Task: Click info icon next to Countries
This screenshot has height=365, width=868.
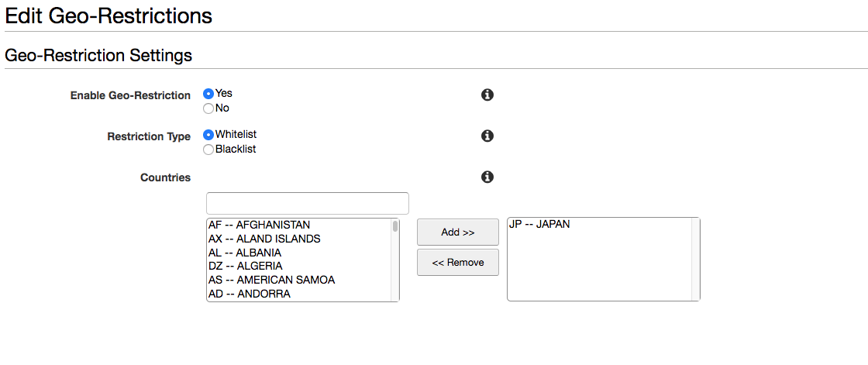Action: click(487, 177)
